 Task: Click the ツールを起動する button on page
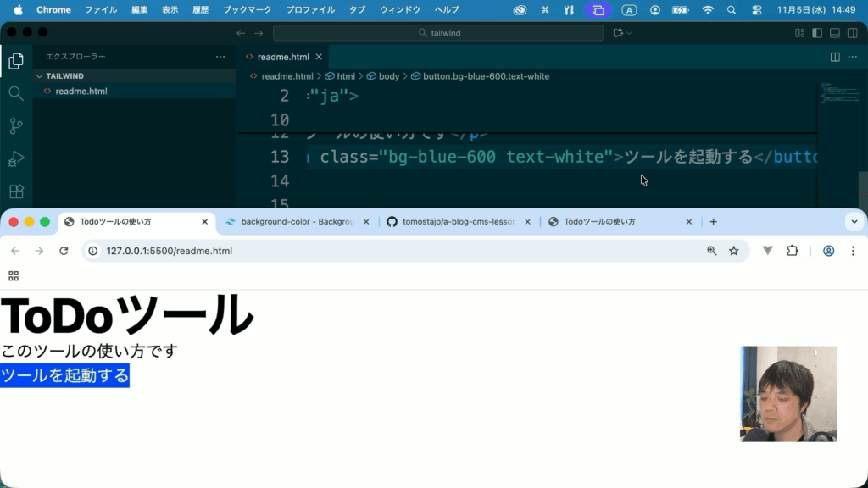(65, 375)
